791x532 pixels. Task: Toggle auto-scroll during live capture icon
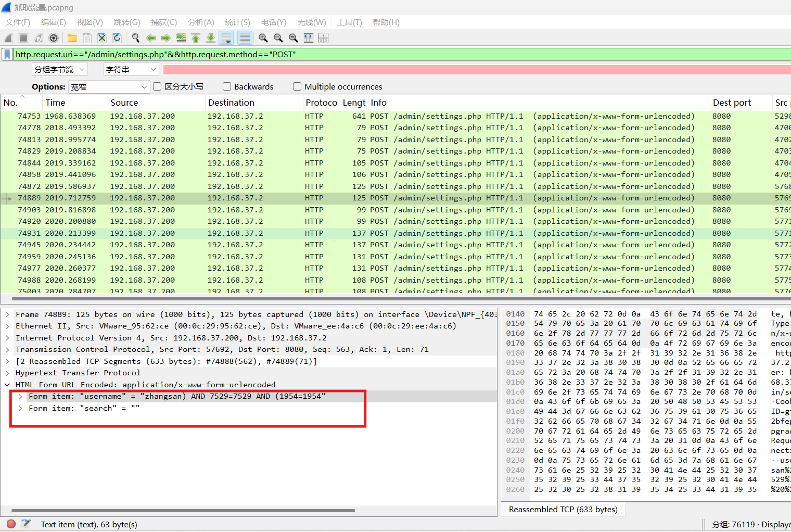(226, 38)
